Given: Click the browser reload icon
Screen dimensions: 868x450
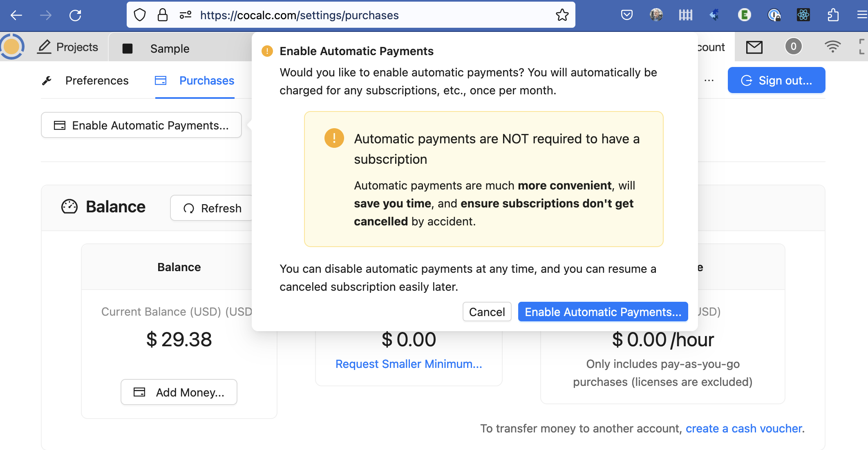Looking at the screenshot, I should [75, 16].
